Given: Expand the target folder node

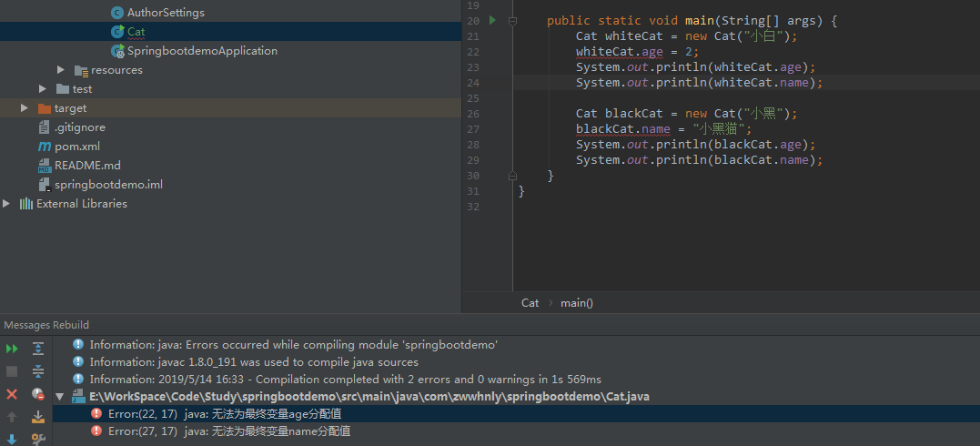Looking at the screenshot, I should pyautogui.click(x=25, y=108).
